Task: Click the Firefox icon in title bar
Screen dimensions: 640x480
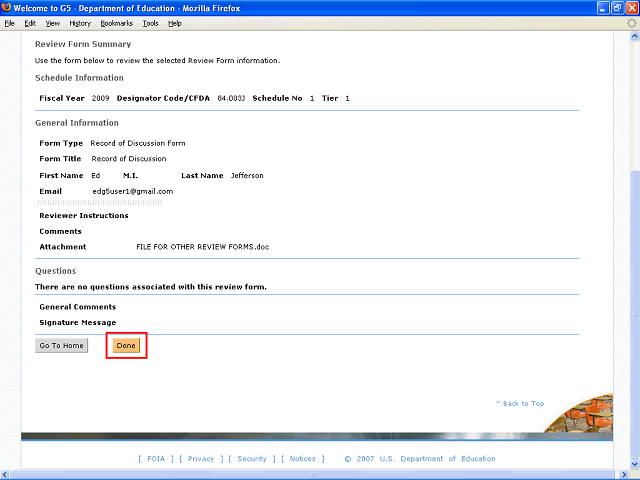Action: click(6, 7)
